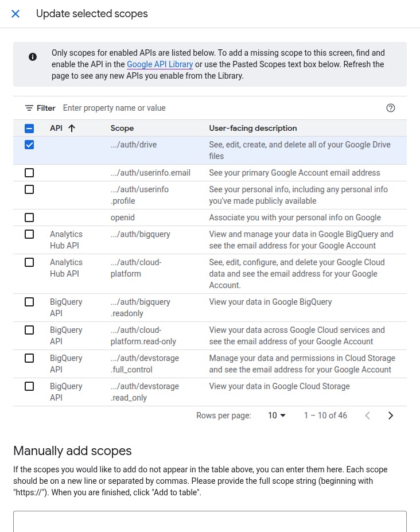This screenshot has width=420, height=532.
Task: Check the Analytics Hub .../auth/bigquery checkbox
Action: point(29,234)
